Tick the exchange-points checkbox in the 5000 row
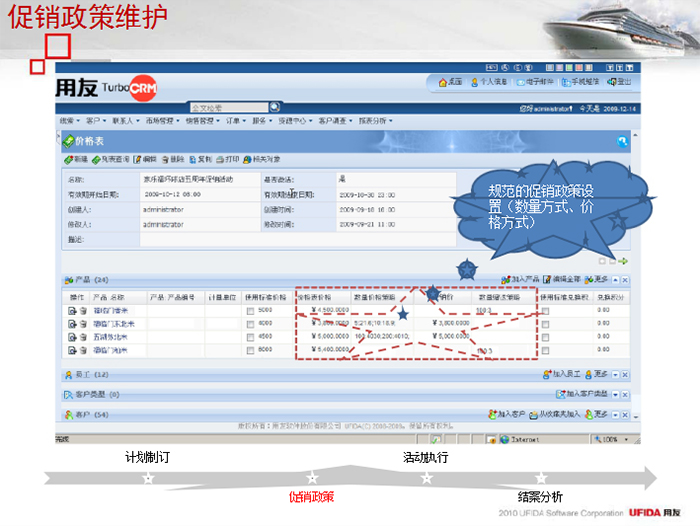This screenshot has height=526, width=700. [545, 311]
